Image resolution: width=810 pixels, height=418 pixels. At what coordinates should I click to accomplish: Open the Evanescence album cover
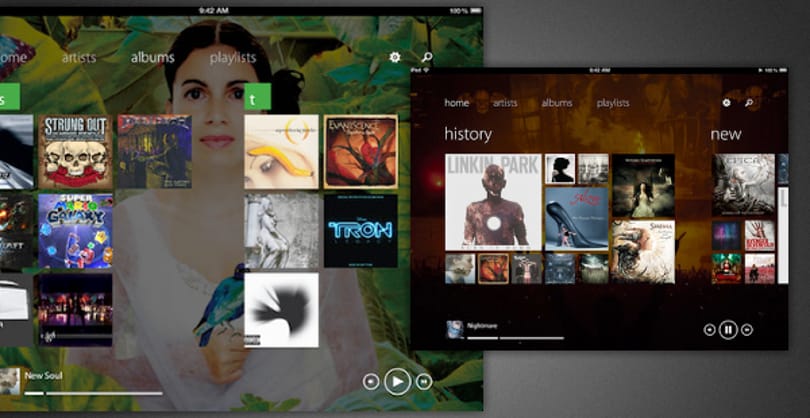[361, 151]
